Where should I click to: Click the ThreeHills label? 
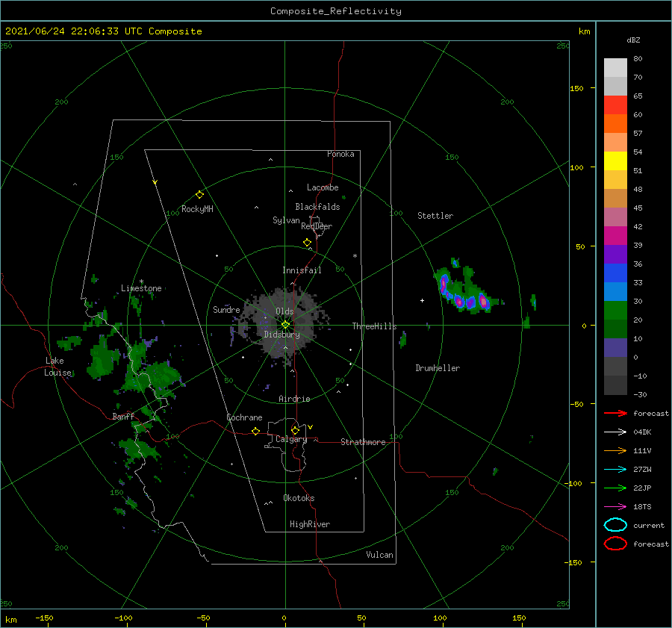pos(375,326)
